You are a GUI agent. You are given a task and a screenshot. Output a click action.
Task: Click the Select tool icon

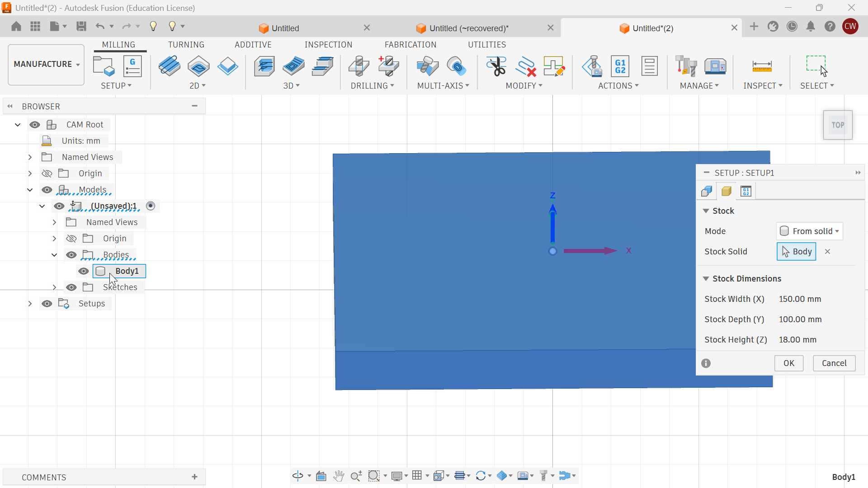tap(817, 66)
